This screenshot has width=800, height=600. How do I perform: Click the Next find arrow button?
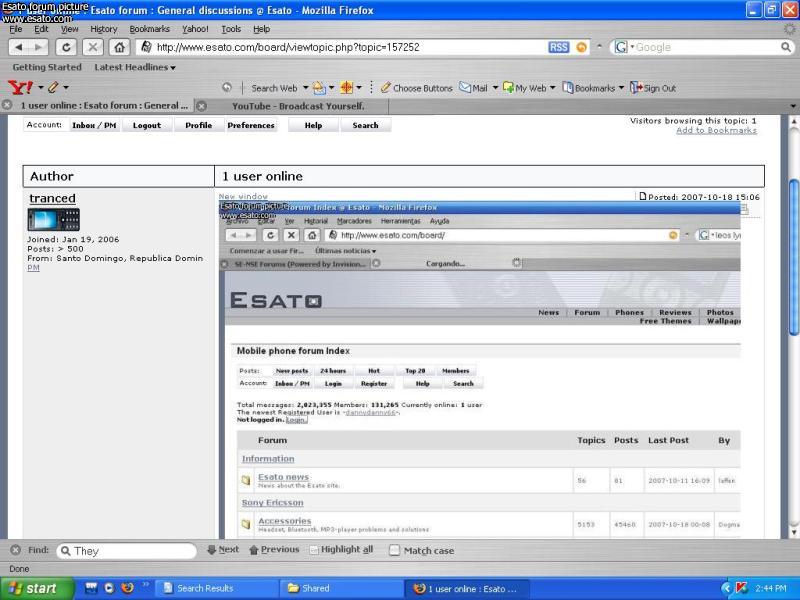coord(223,549)
